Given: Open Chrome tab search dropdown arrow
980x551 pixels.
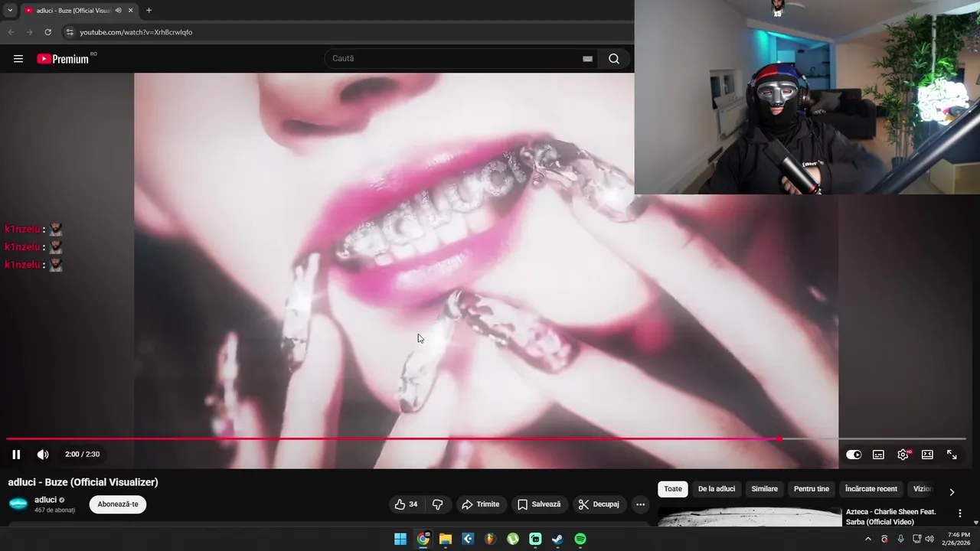Looking at the screenshot, I should coord(10,10).
